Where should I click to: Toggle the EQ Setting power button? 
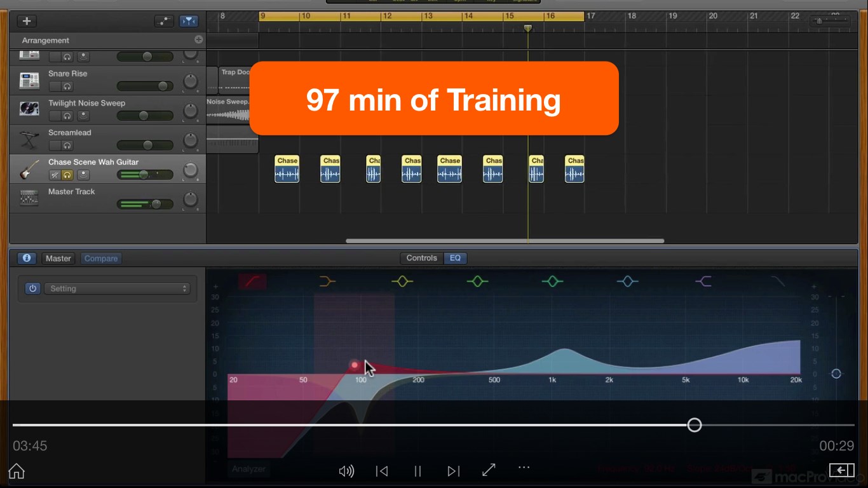[x=32, y=288]
